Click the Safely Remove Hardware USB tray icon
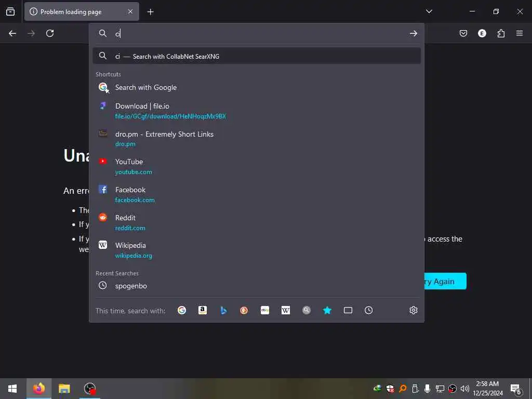The width and height of the screenshot is (532, 399). point(415,389)
